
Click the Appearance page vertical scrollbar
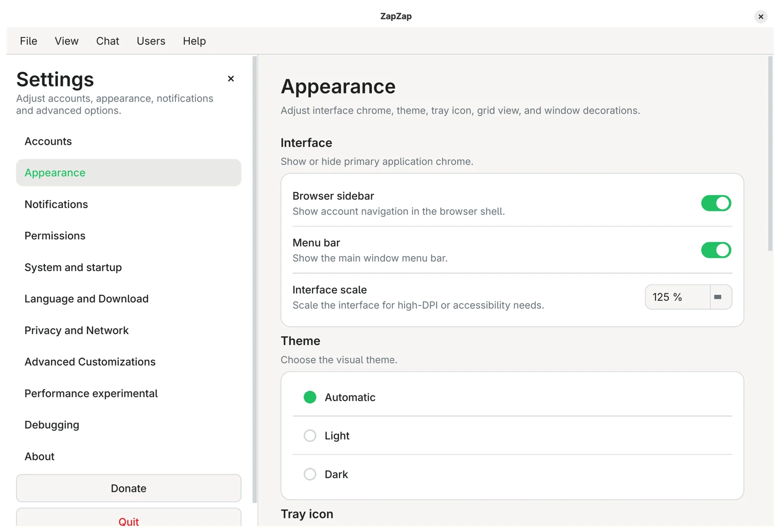pyautogui.click(x=770, y=154)
